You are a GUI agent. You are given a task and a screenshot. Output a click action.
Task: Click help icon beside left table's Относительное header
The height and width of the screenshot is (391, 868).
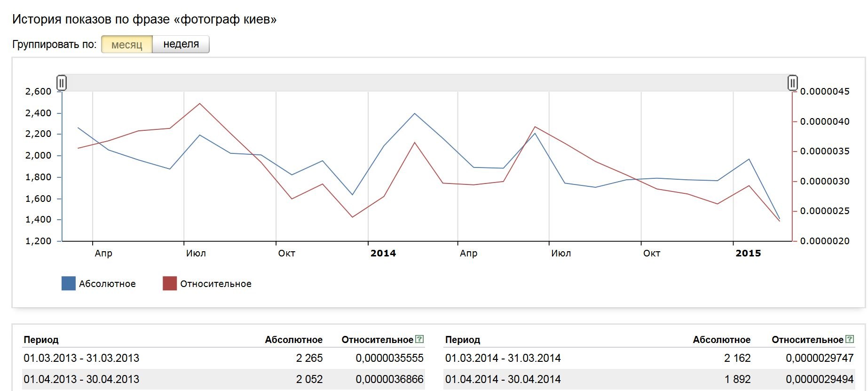pyautogui.click(x=419, y=339)
